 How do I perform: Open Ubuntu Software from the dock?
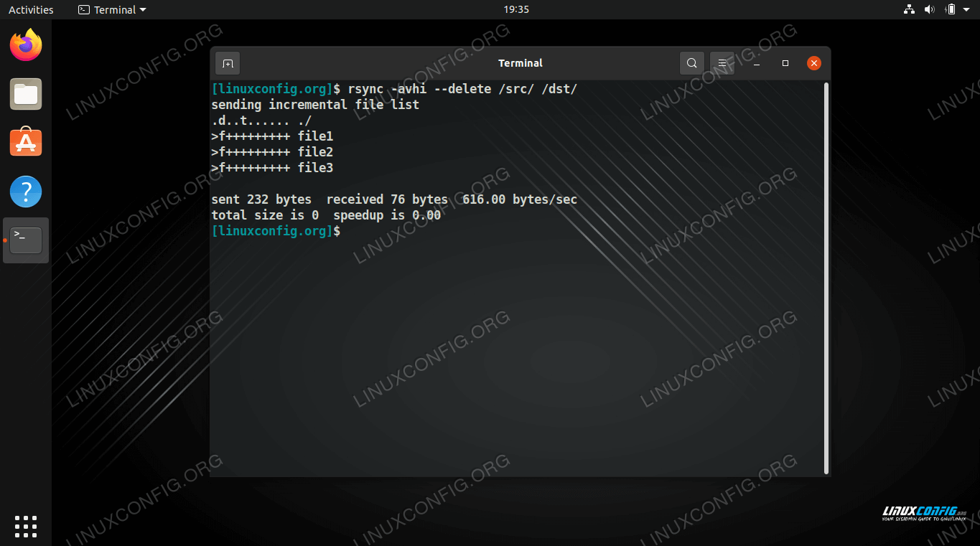coord(26,143)
